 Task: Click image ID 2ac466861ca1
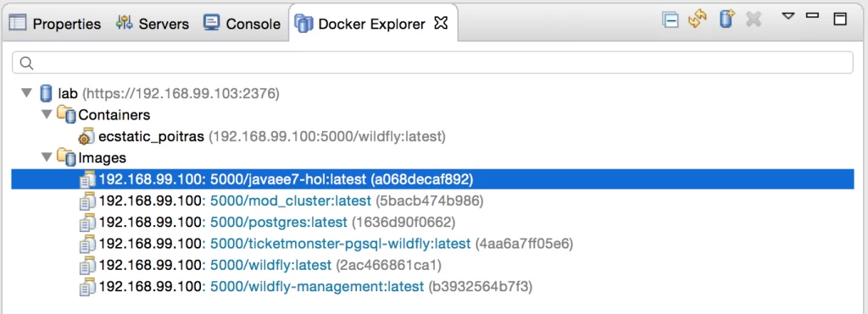tap(388, 266)
